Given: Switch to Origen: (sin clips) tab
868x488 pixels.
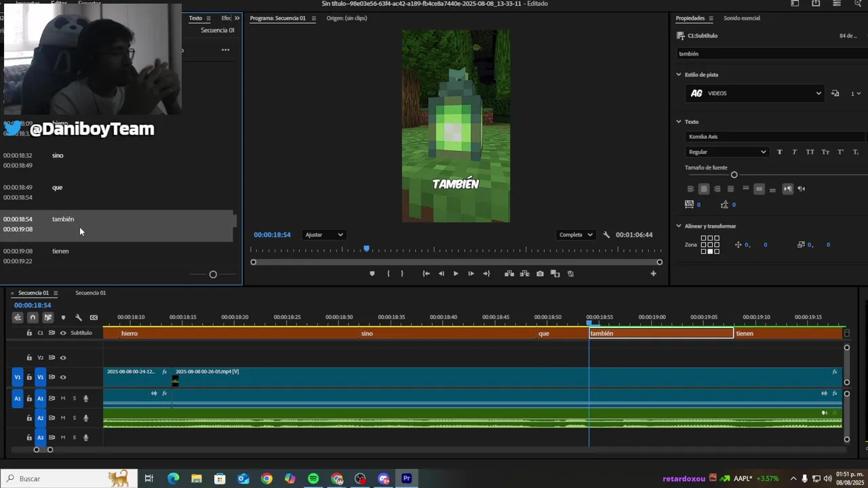Looking at the screenshot, I should coord(347,18).
